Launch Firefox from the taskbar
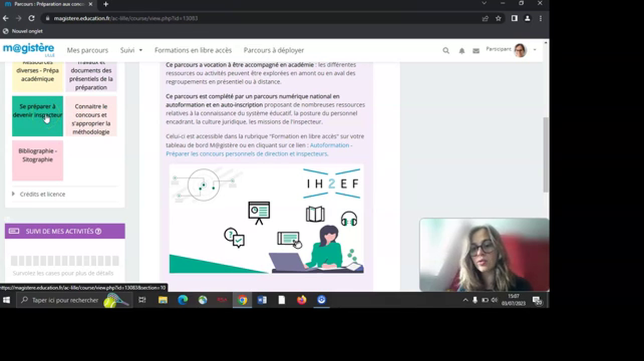The image size is (644, 361). 301,300
